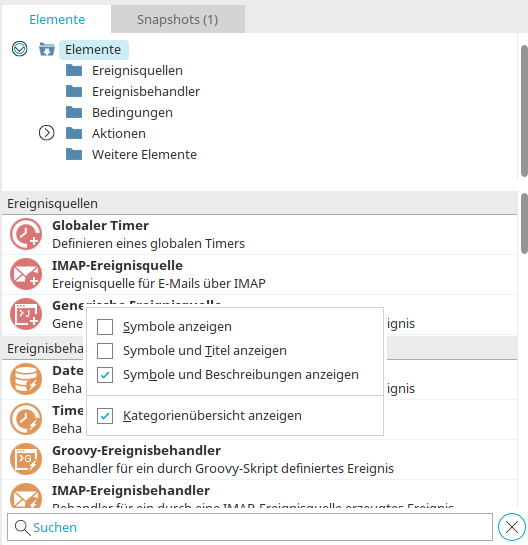Viewport: 528px width, 545px height.
Task: Expand the Aktionen folder arrow
Action: [x=47, y=133]
